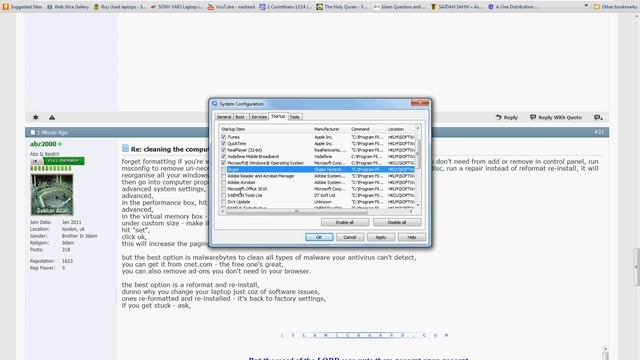
Task: Click the triangle report post icon
Action: pyautogui.click(x=52, y=117)
